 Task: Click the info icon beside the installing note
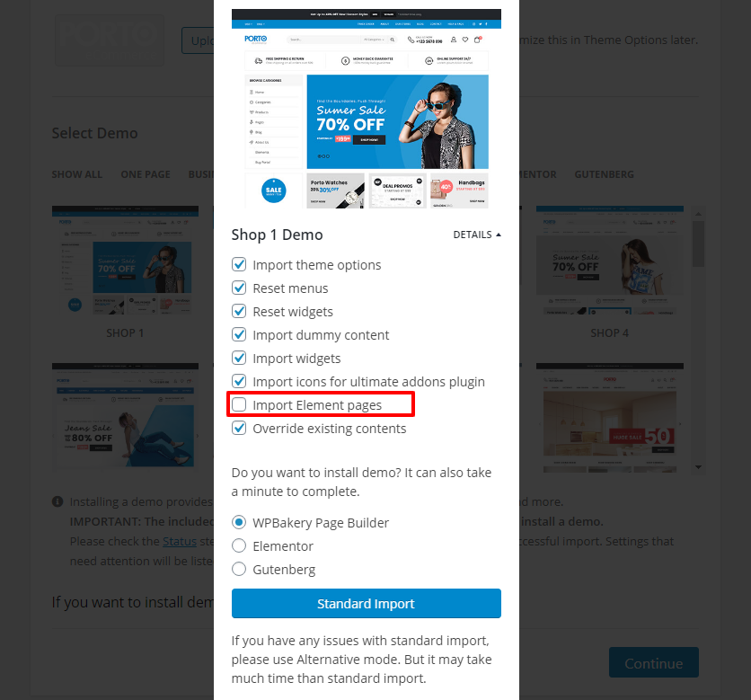[x=57, y=501]
